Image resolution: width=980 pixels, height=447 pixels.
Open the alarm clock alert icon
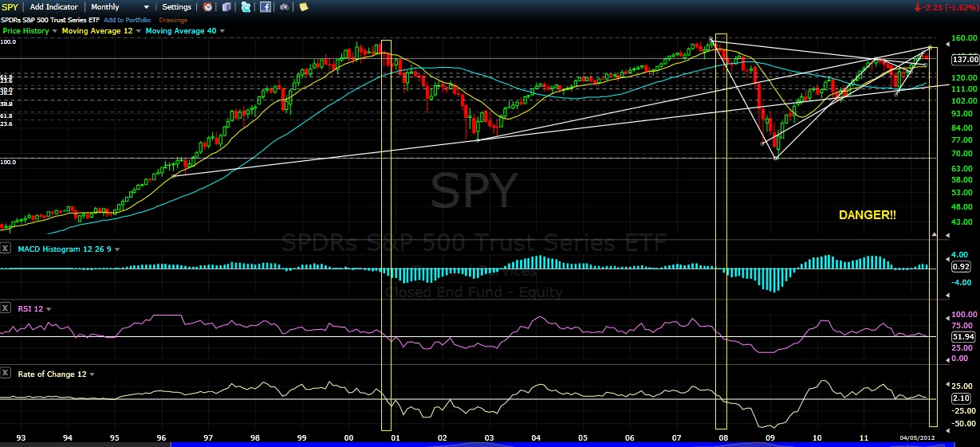point(208,7)
